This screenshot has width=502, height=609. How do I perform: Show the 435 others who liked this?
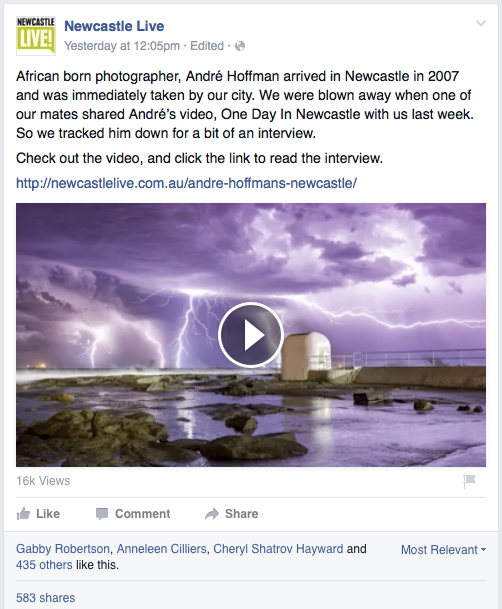tap(44, 565)
